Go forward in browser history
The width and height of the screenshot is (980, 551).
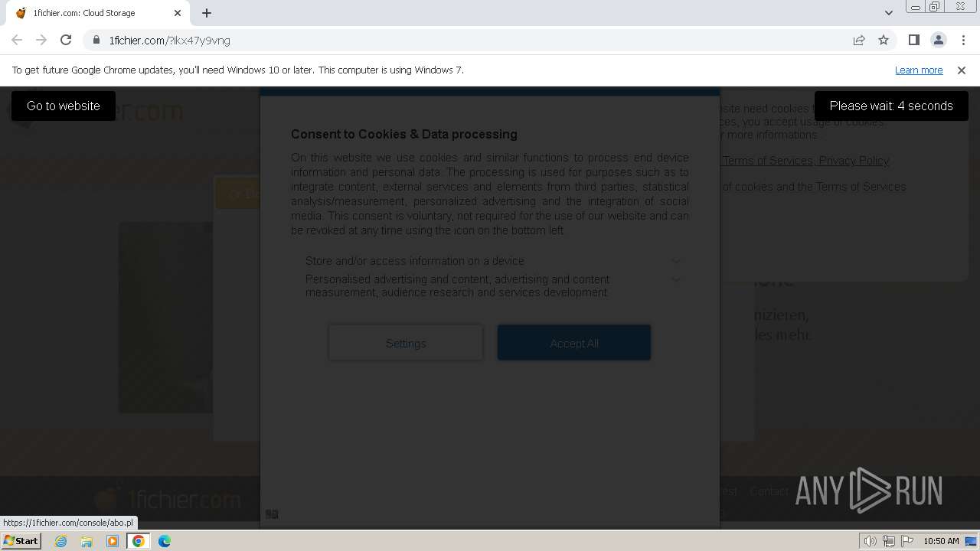tap(41, 40)
